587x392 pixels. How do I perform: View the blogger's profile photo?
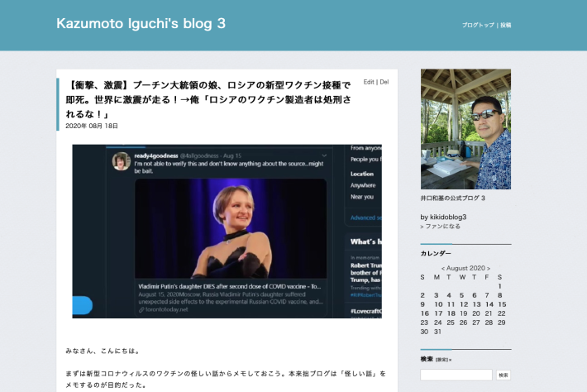[x=465, y=129]
